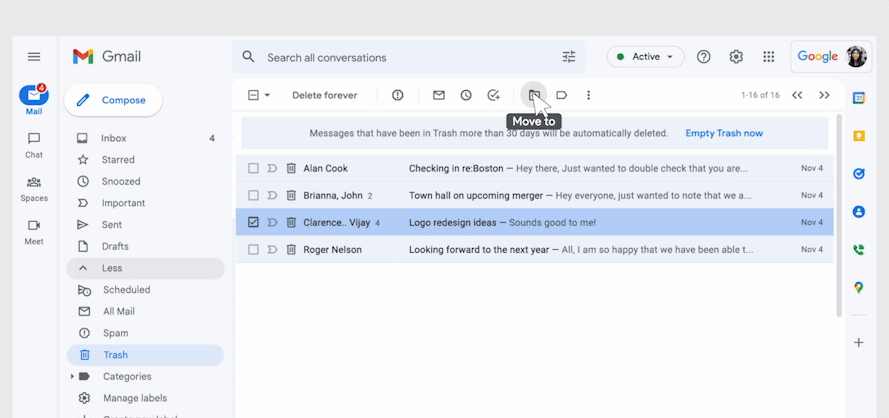Open the Spam folder
The image size is (889, 418).
click(x=115, y=333)
